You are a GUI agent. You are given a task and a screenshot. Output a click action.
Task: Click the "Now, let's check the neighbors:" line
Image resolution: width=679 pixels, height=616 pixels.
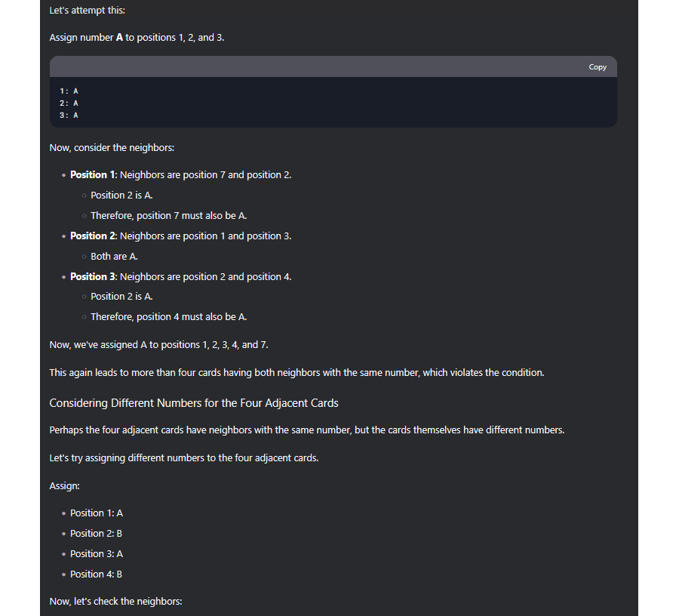point(115,602)
